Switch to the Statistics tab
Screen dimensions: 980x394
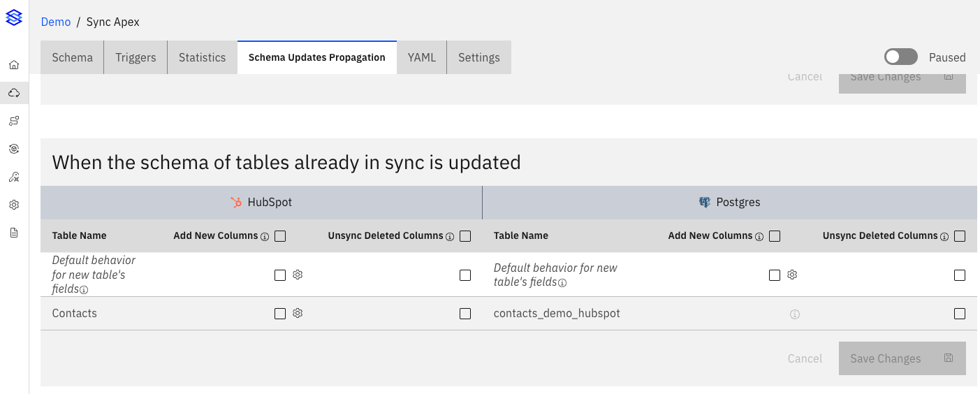202,57
